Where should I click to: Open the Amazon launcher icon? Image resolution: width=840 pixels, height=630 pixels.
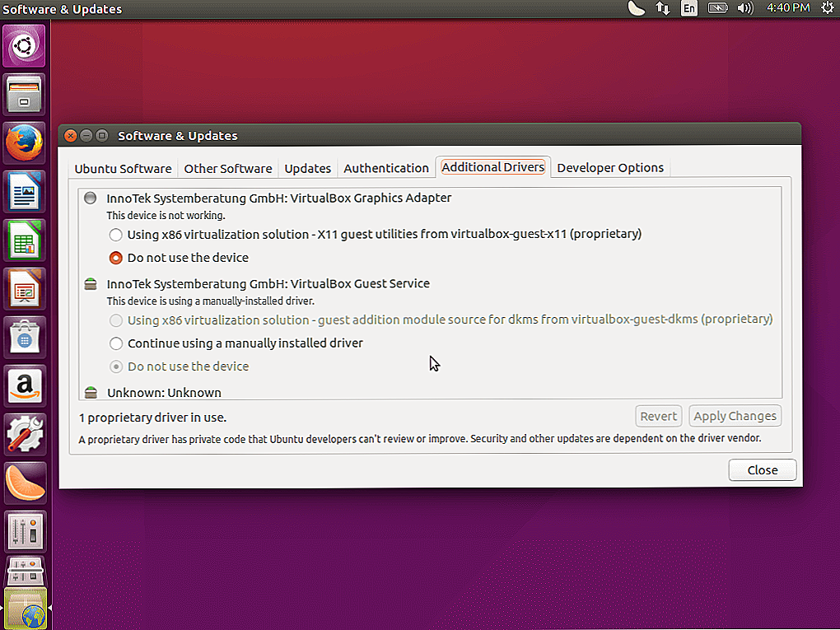(x=24, y=386)
